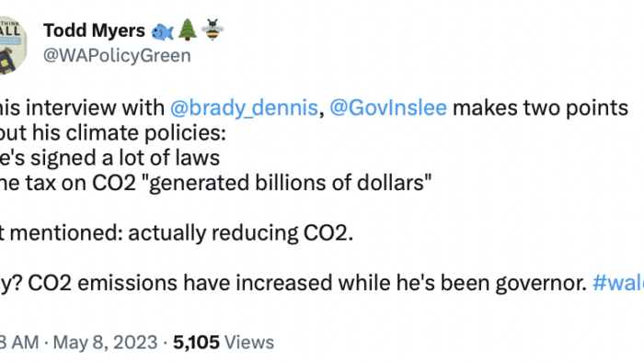Open the @brady_dennis mention
The width and height of the screenshot is (644, 362).
tap(244, 107)
